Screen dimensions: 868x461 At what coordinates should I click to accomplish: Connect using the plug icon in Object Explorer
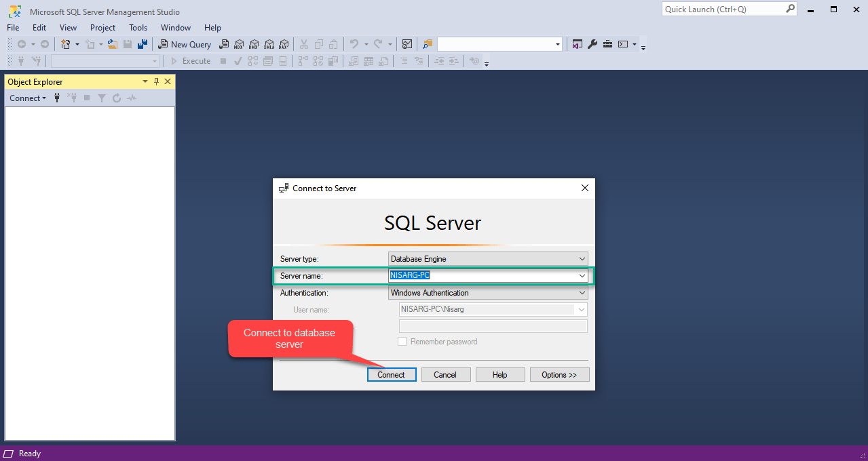coord(57,98)
